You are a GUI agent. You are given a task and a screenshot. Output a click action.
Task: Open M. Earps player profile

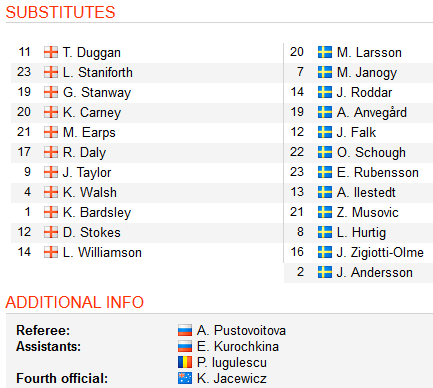pos(89,132)
